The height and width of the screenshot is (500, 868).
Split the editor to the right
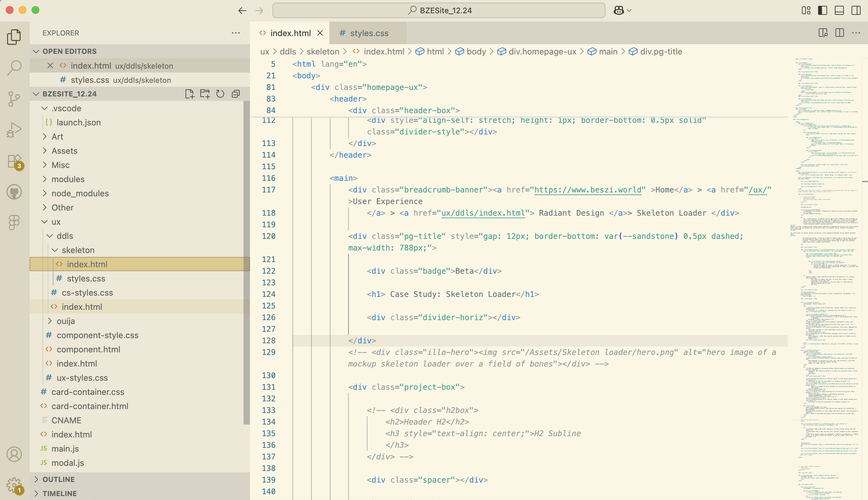(839, 33)
